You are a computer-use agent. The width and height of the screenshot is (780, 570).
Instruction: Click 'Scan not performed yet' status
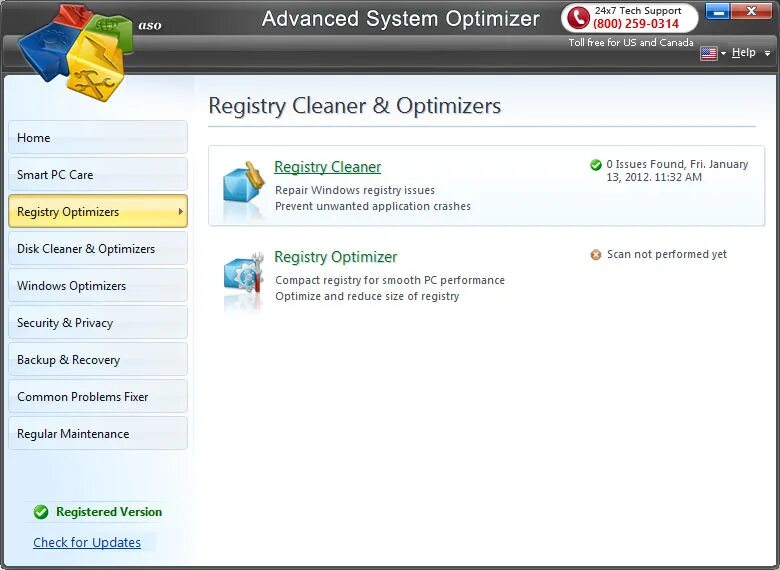pos(667,254)
